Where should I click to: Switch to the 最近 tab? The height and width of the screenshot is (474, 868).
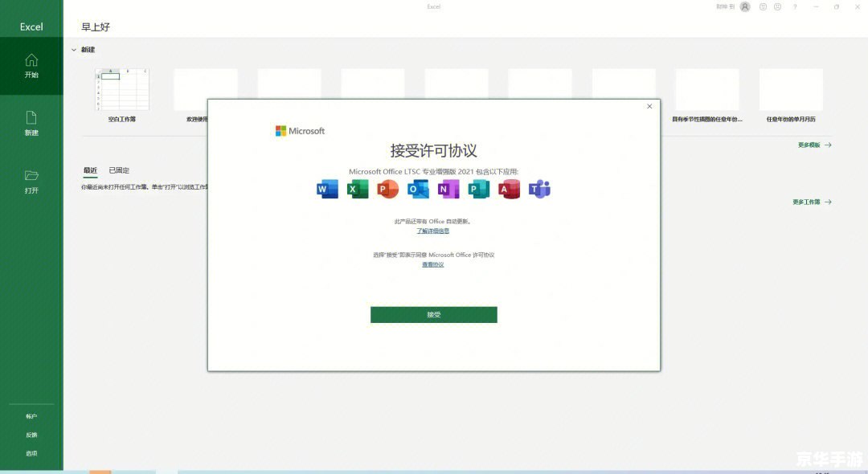click(90, 170)
